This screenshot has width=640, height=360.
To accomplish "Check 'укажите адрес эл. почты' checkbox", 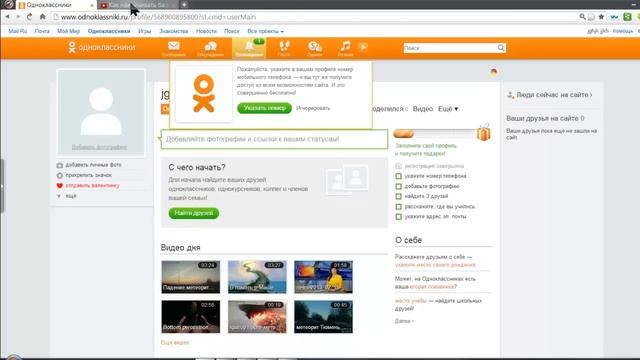I will (398, 217).
